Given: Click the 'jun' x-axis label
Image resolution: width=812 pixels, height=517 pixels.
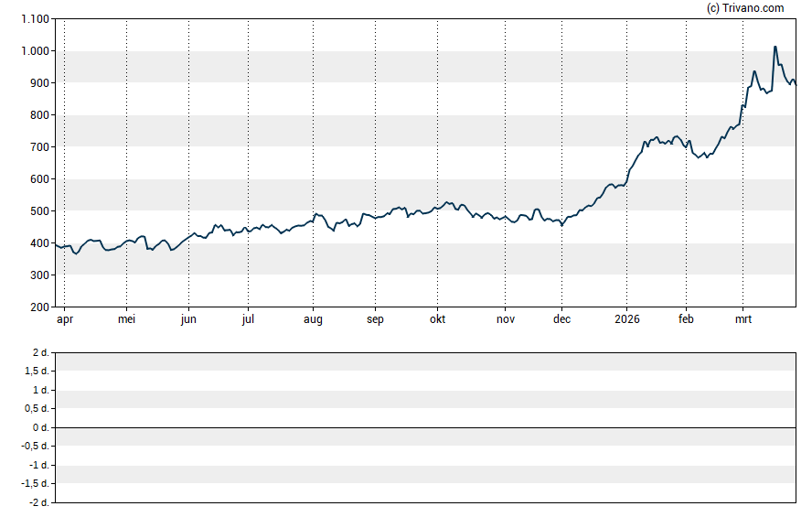Looking at the screenshot, I should (x=188, y=319).
